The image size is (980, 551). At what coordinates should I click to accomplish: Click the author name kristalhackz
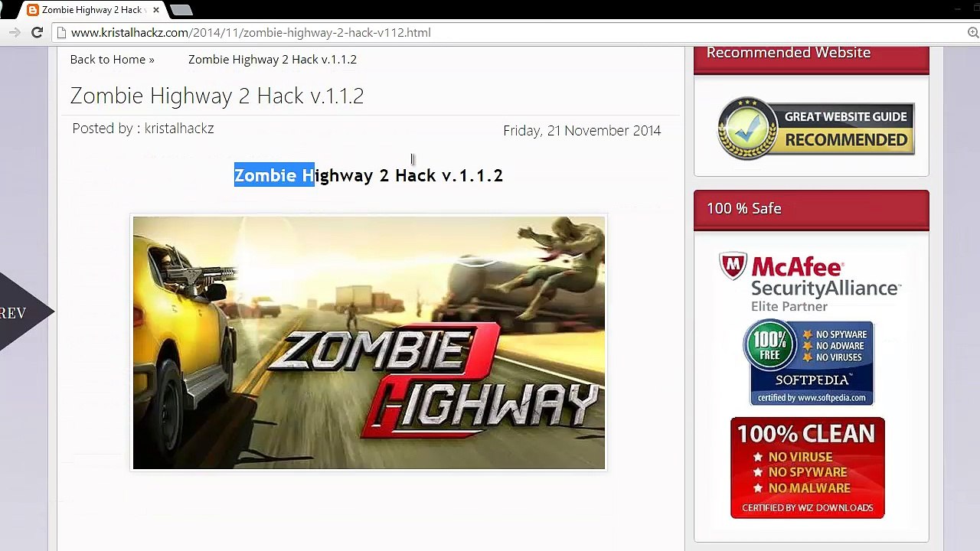coord(179,129)
